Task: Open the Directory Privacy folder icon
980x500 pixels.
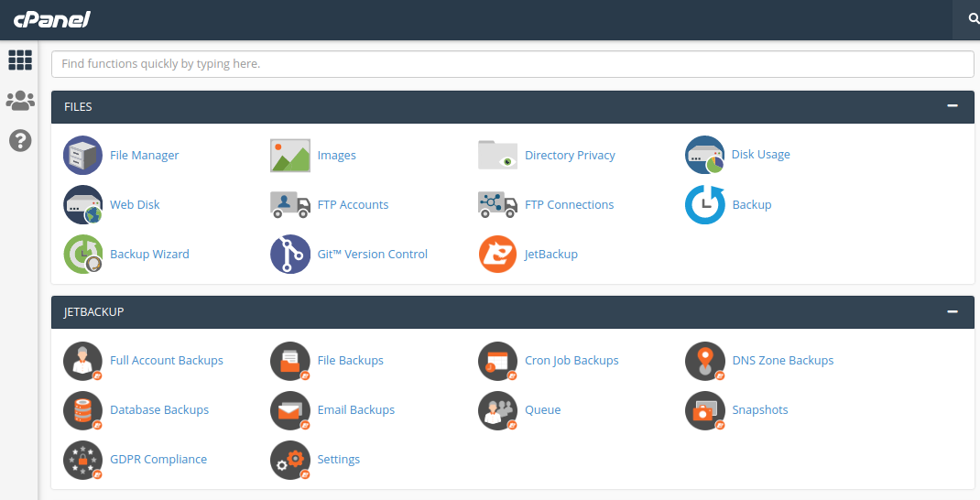Action: (497, 155)
